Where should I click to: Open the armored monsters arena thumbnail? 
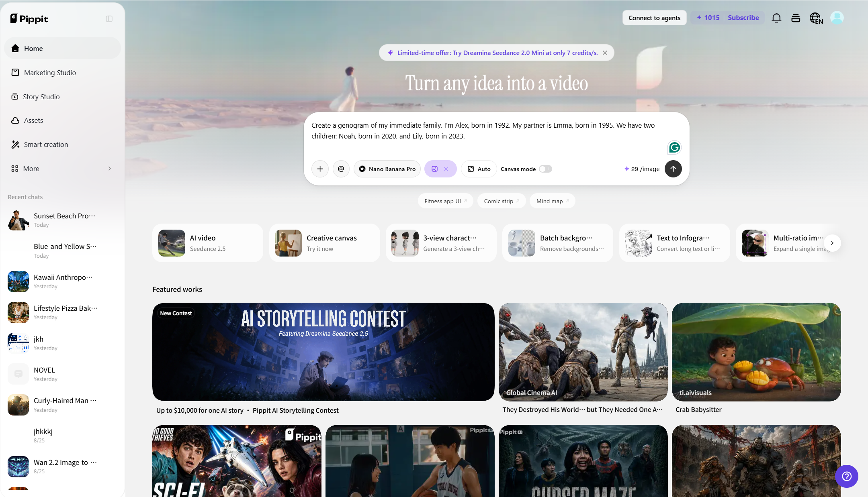pyautogui.click(x=756, y=461)
